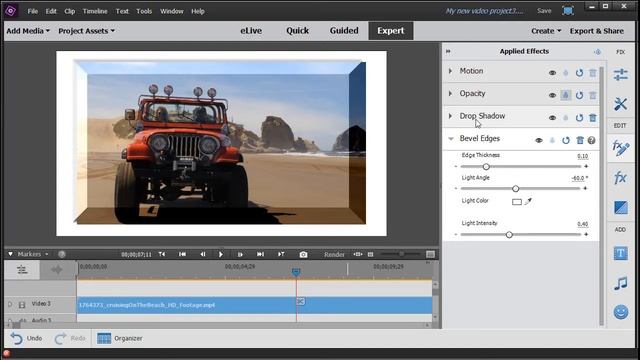
Task: Toggle Video 3 track film strip icon
Action: point(22,304)
